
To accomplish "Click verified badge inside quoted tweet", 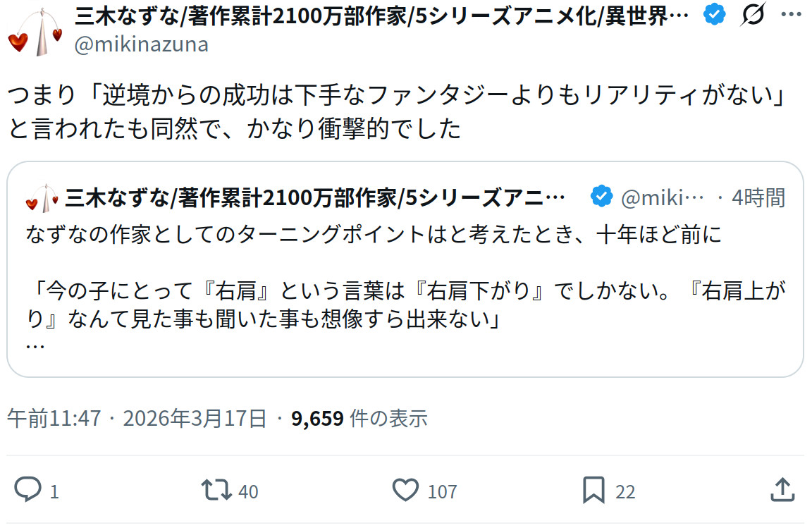I will pos(601,197).
